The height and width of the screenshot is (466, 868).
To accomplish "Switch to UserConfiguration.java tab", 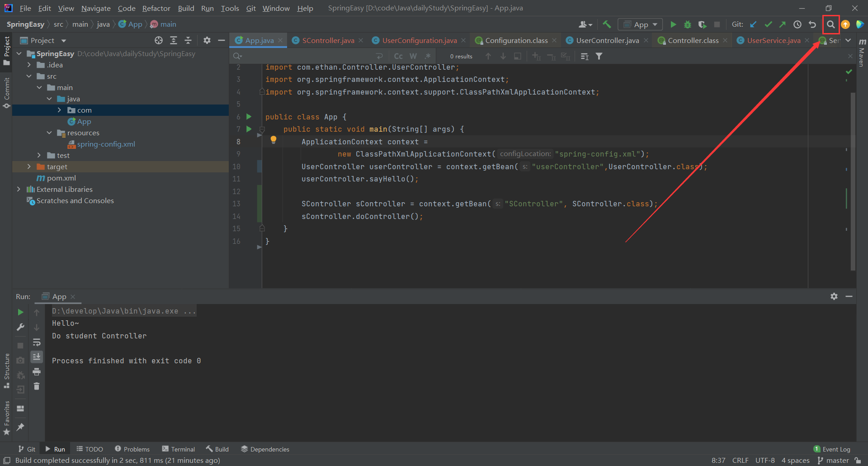I will click(420, 40).
